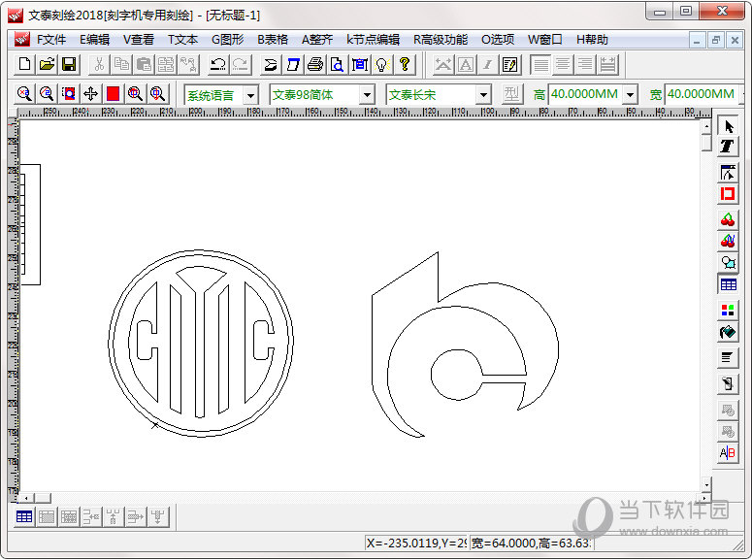
Task: Click the Save disk icon
Action: pyautogui.click(x=69, y=64)
